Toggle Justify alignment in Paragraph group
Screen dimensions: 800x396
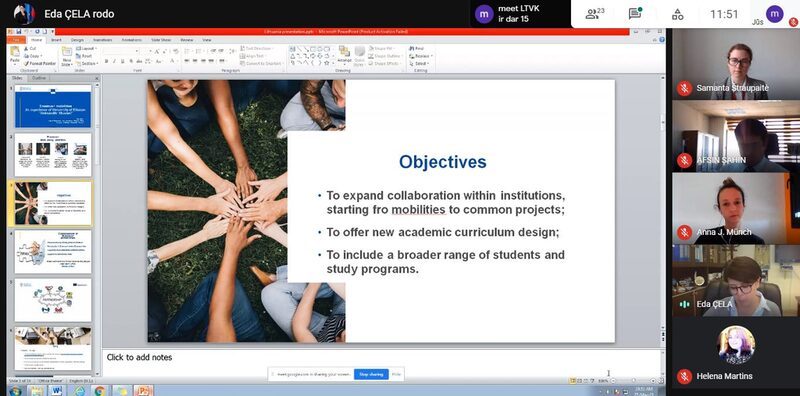[x=211, y=61]
